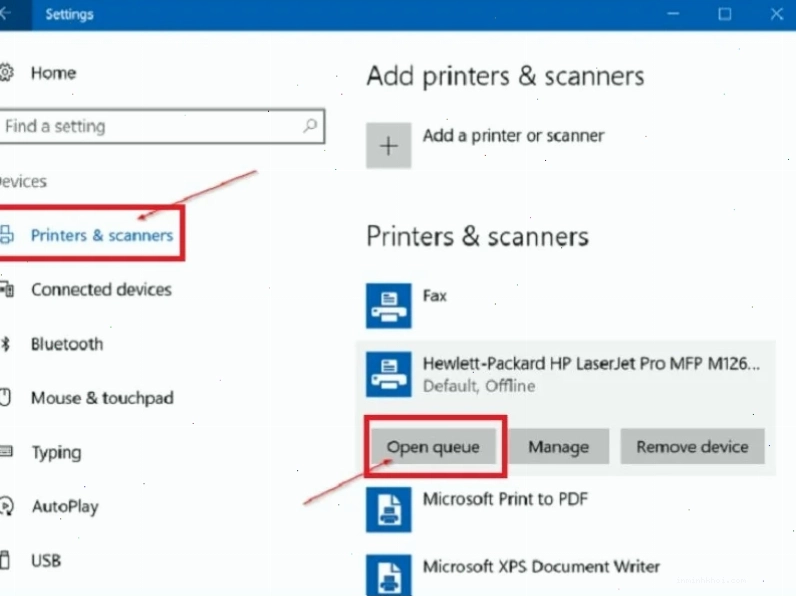Click Add a printer or scanner
Image resolution: width=796 pixels, height=597 pixels.
(514, 136)
